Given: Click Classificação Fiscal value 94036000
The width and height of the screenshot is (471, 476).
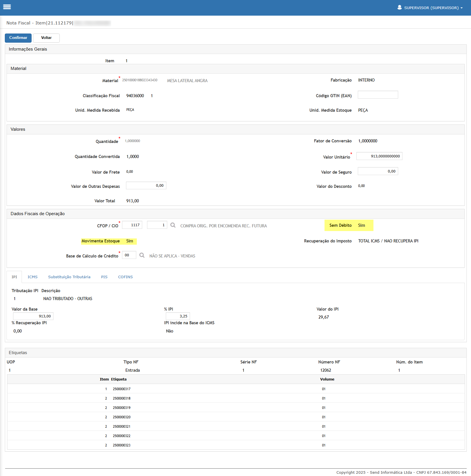Looking at the screenshot, I should [135, 96].
